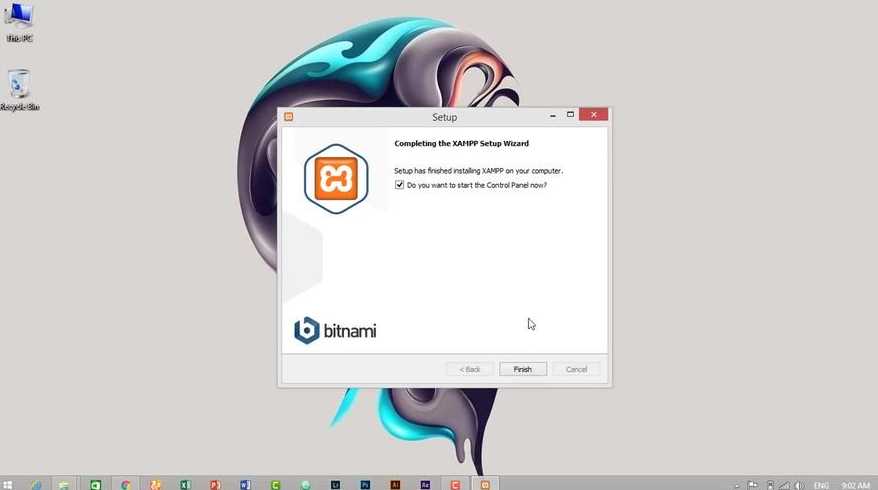Viewport: 878px width, 490px height.
Task: Click the network icon in system tray
Action: [x=784, y=486]
